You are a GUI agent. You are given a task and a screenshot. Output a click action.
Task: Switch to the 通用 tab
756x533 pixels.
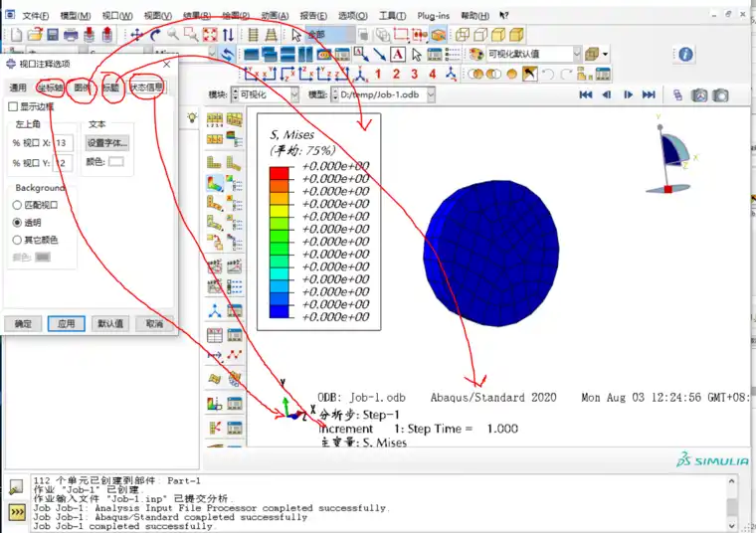click(x=18, y=88)
